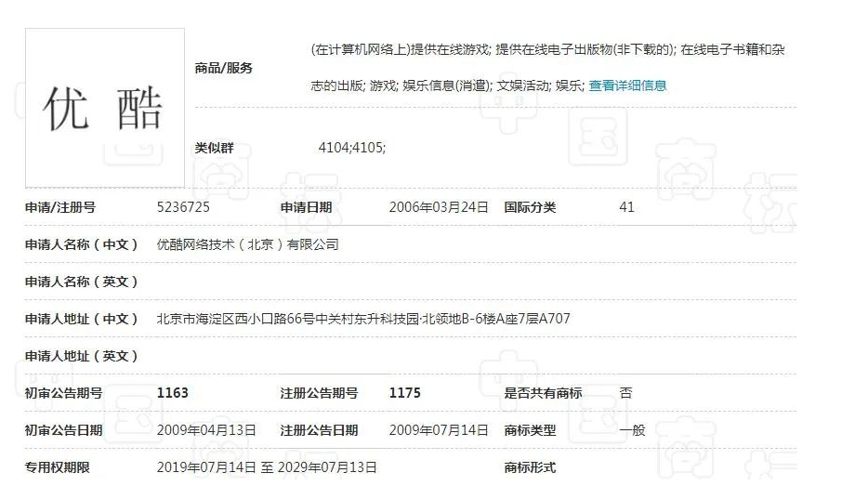Select goods text line 志的出版; 游戏; 娱乐信息
Image resolution: width=868 pixels, height=499 pixels.
(447, 85)
